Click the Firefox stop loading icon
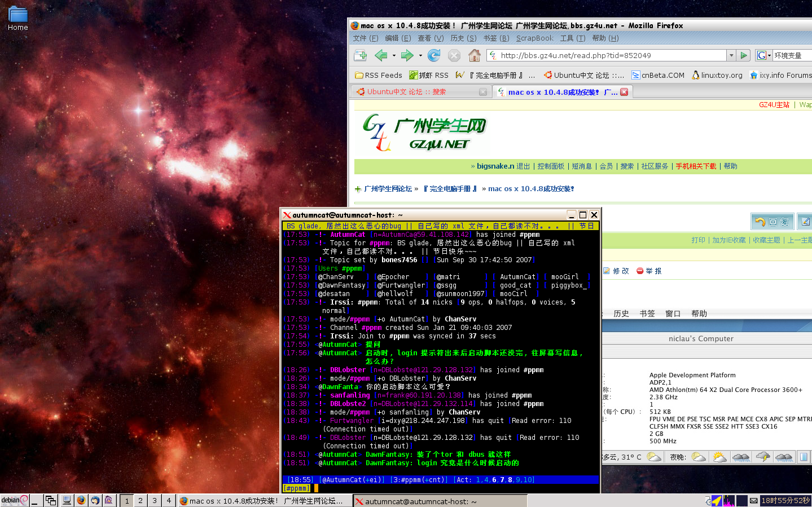Viewport: 812px width, 507px height. (x=454, y=55)
